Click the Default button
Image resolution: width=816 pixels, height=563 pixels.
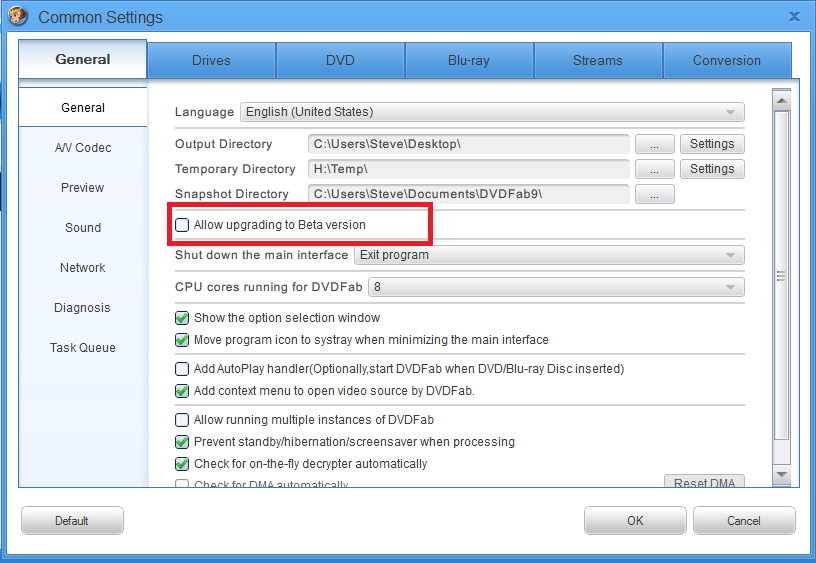72,521
